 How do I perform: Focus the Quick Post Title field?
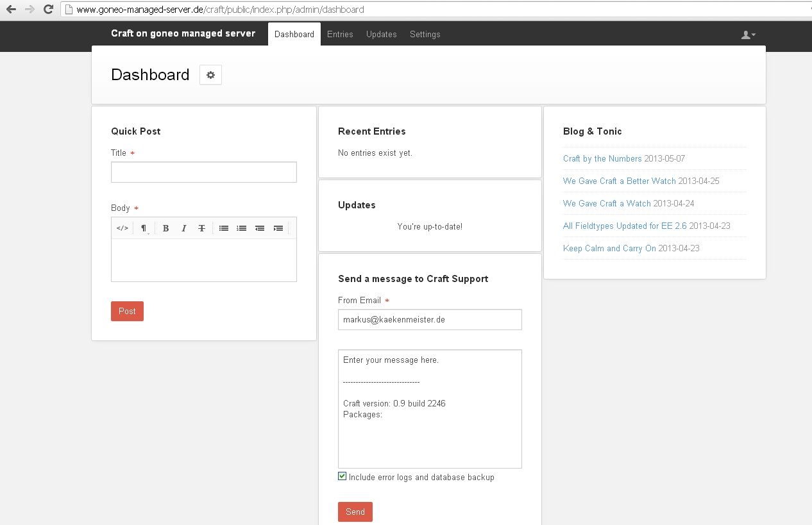[x=204, y=172]
